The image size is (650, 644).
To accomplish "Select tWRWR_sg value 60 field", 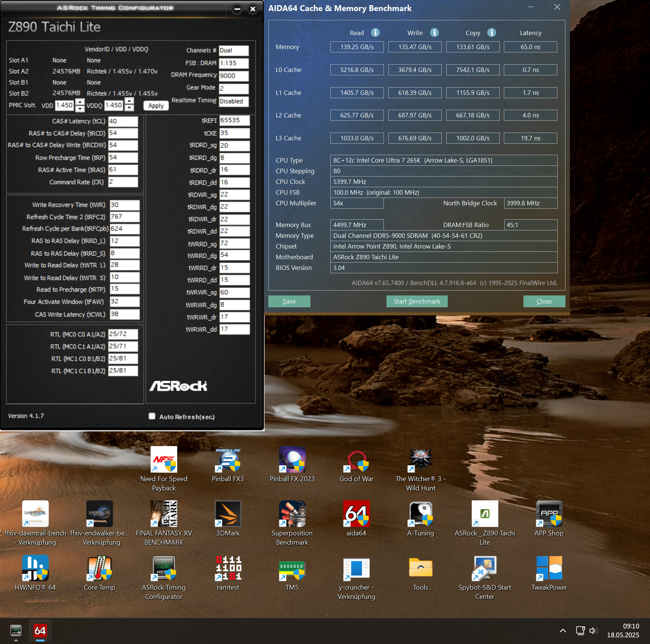I will pyautogui.click(x=234, y=292).
